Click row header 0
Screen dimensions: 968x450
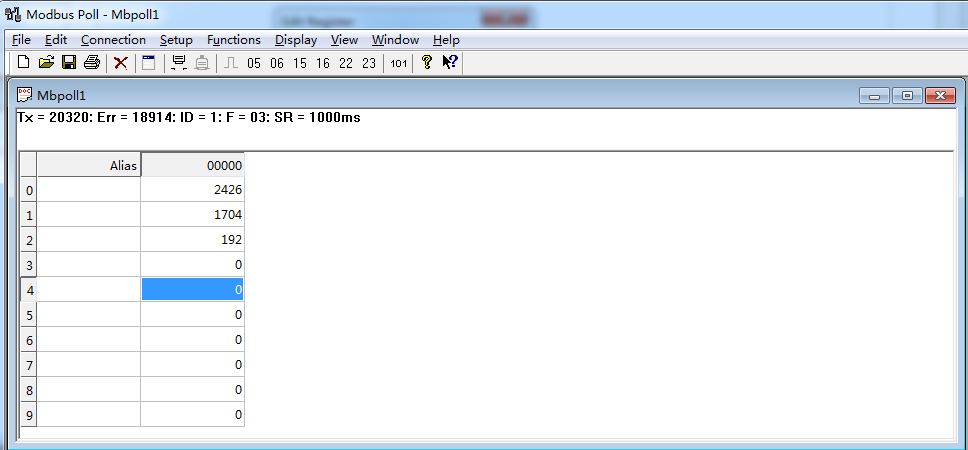[29, 190]
